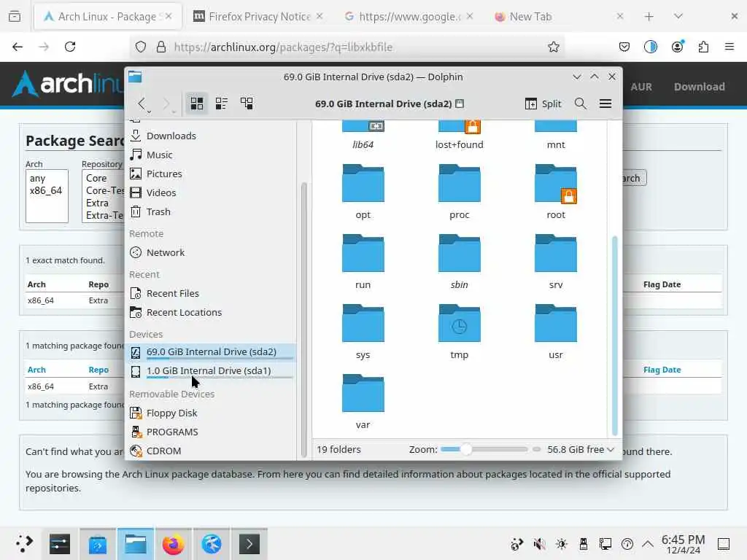Show hidden system tray icons
Viewport: 747px width, 560px height.
pos(648,544)
